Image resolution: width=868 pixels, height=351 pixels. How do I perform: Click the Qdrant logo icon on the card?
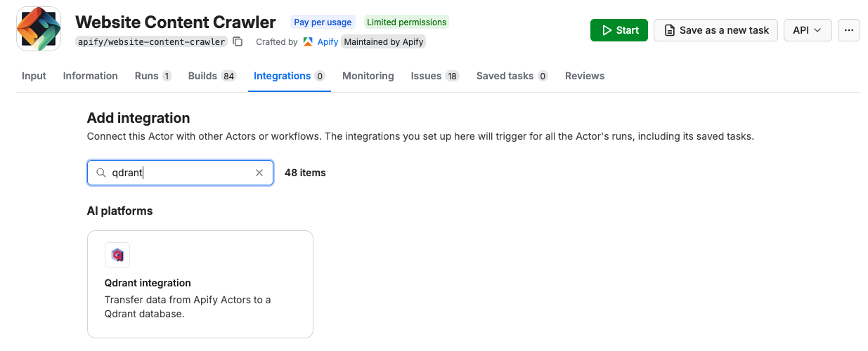pyautogui.click(x=117, y=255)
